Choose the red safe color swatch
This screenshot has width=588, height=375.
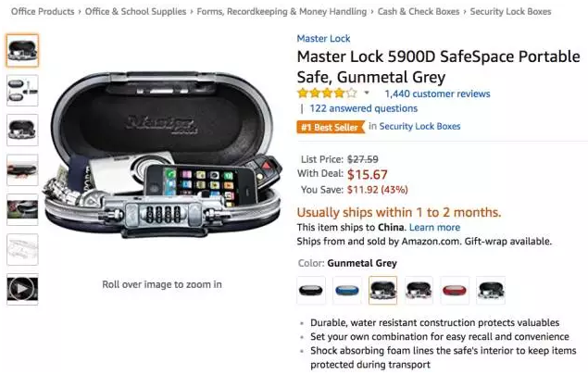pyautogui.click(x=455, y=290)
